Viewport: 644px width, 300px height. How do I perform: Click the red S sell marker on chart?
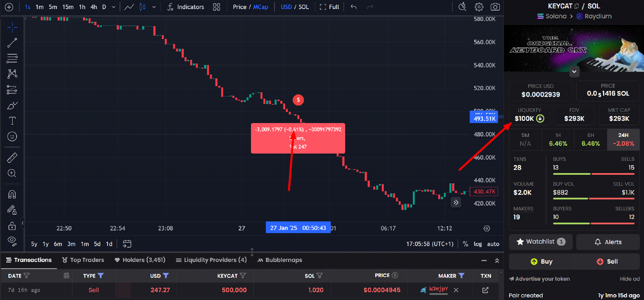[x=298, y=100]
